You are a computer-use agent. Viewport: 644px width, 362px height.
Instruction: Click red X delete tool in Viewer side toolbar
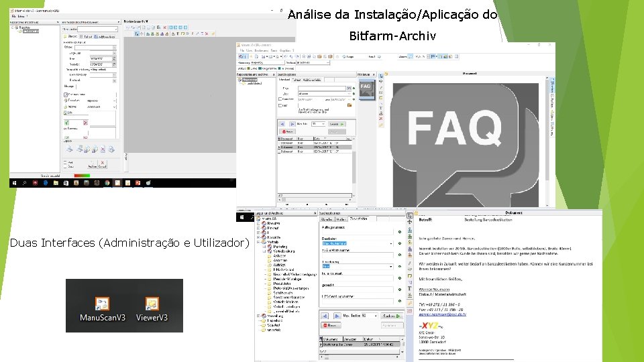(x=381, y=118)
